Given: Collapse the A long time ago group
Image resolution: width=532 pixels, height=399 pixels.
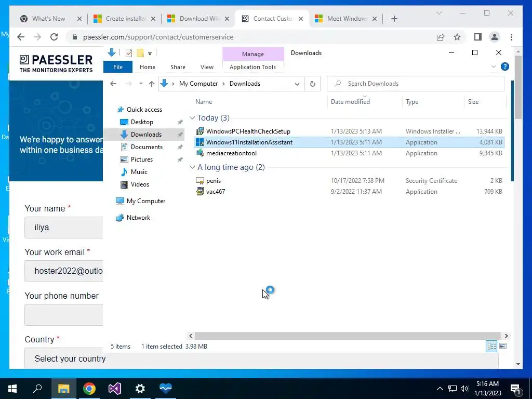Looking at the screenshot, I should point(192,167).
